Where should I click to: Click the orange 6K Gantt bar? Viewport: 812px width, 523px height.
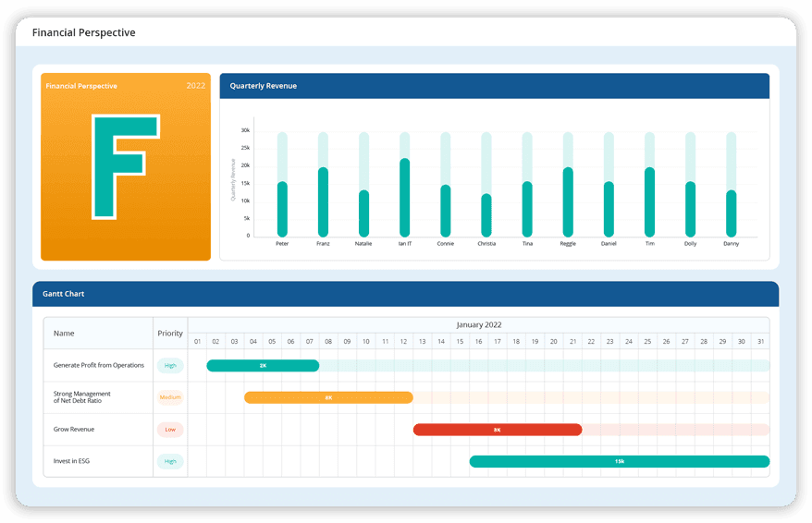(x=328, y=397)
